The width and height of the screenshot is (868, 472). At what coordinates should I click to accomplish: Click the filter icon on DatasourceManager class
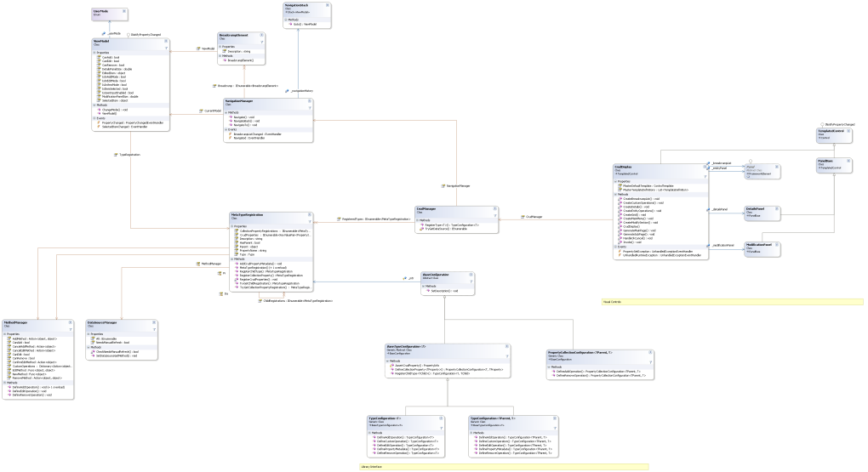[154, 329]
